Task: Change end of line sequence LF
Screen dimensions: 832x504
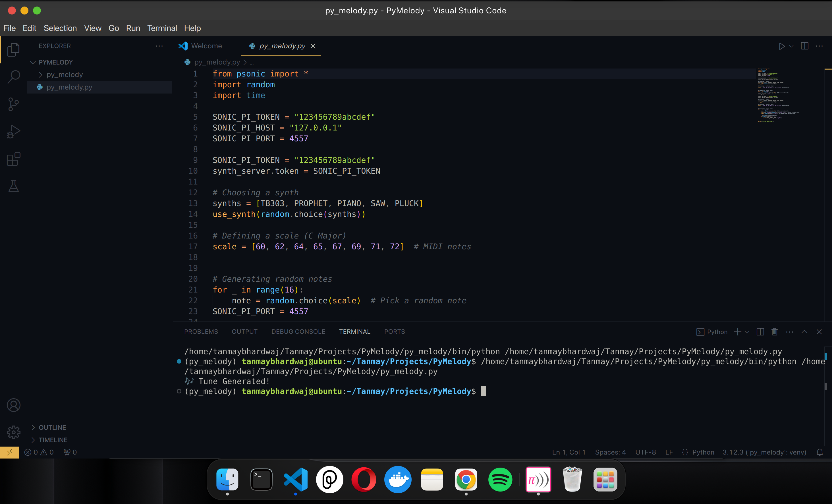Action: (669, 452)
